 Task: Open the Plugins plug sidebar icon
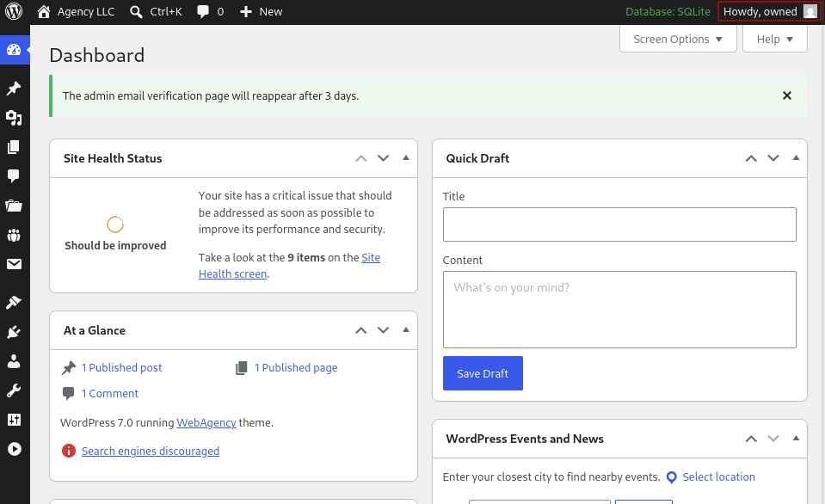[14, 332]
